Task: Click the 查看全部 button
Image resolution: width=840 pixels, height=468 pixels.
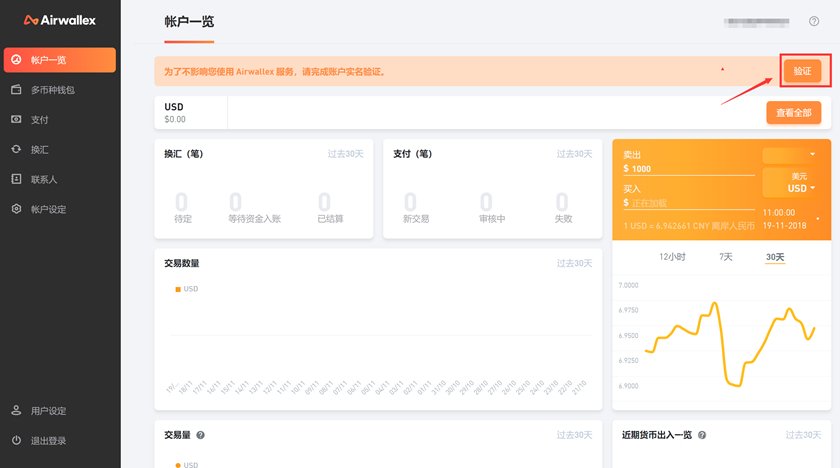Action: pyautogui.click(x=793, y=112)
